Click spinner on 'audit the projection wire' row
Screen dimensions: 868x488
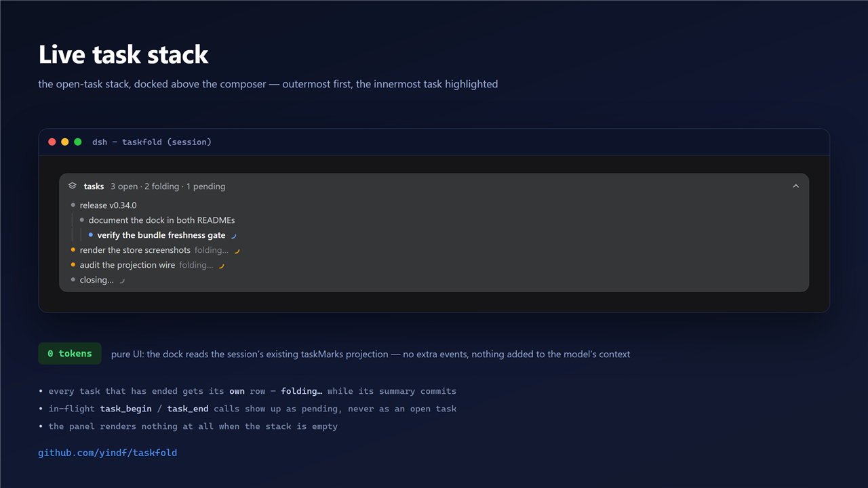coord(221,266)
